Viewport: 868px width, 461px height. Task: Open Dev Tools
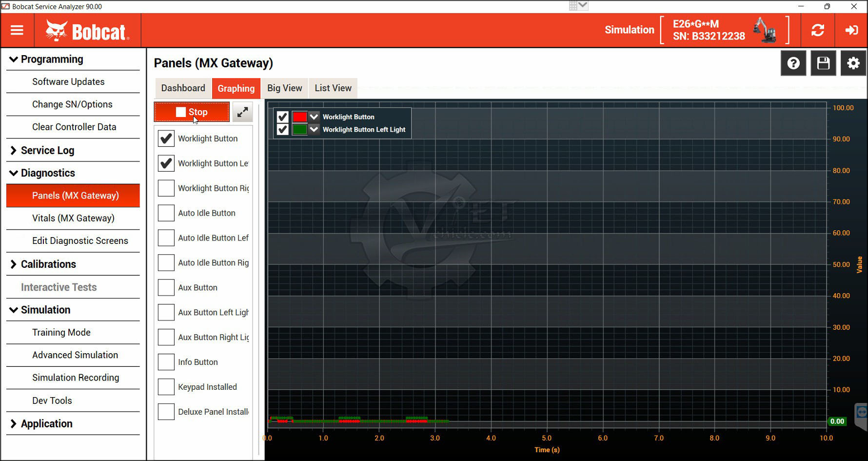pos(73,401)
